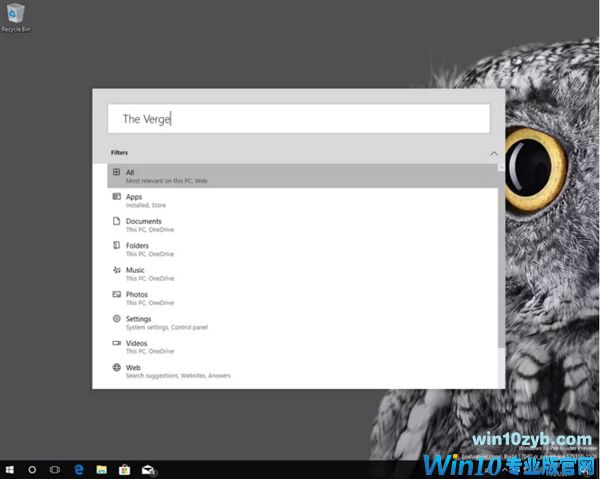This screenshot has width=600, height=479.
Task: Click the Web filter globe icon
Action: [117, 367]
